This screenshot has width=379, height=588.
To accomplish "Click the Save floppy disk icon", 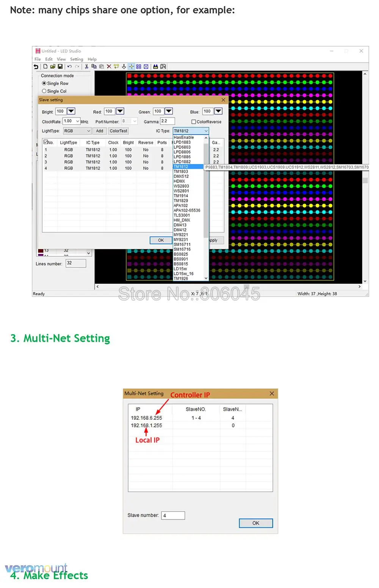I will coord(60,67).
